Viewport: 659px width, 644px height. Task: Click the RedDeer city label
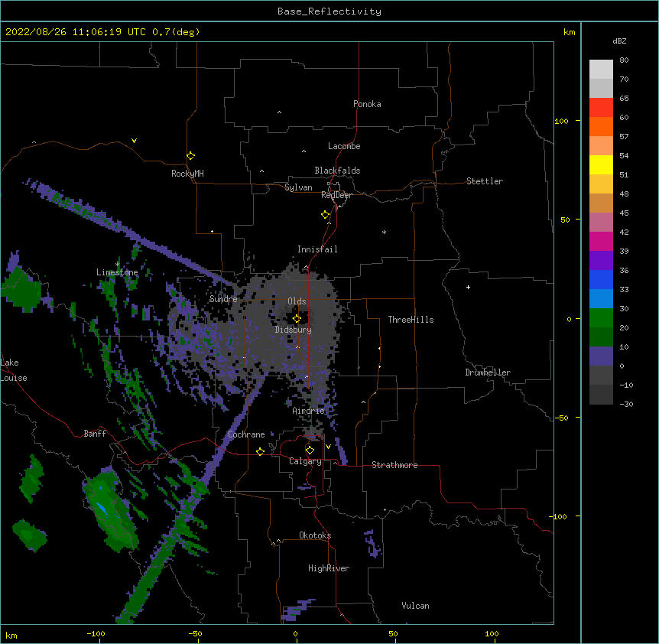(x=336, y=195)
